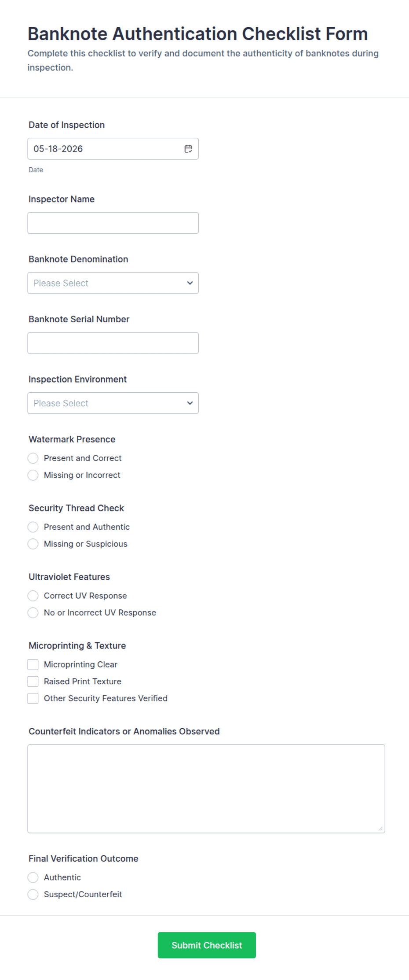Select Present and Correct watermark option
Viewport: 409px width, 980px height.
pyautogui.click(x=33, y=458)
